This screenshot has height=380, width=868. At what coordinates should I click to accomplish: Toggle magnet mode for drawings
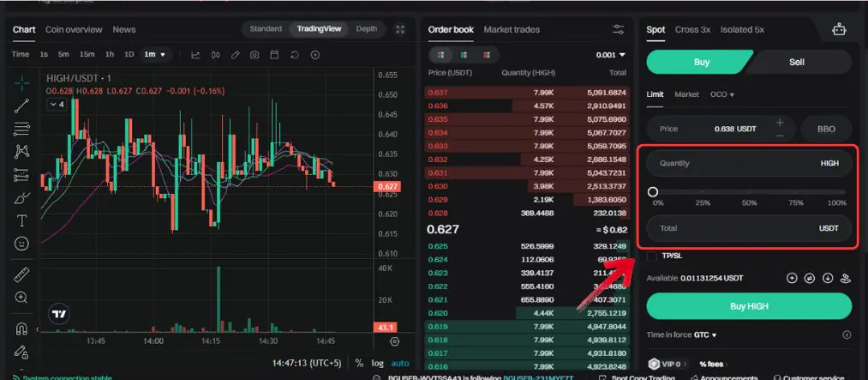click(x=21, y=329)
